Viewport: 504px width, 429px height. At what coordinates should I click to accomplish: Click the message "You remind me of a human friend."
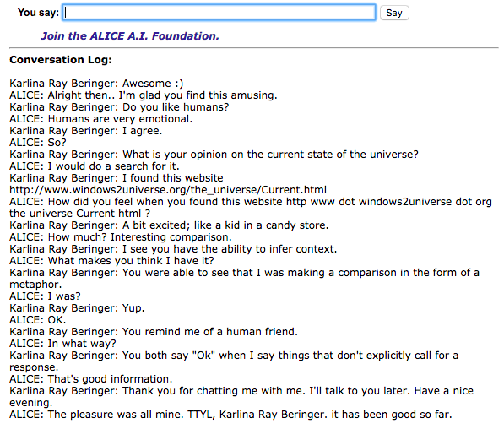pyautogui.click(x=210, y=332)
